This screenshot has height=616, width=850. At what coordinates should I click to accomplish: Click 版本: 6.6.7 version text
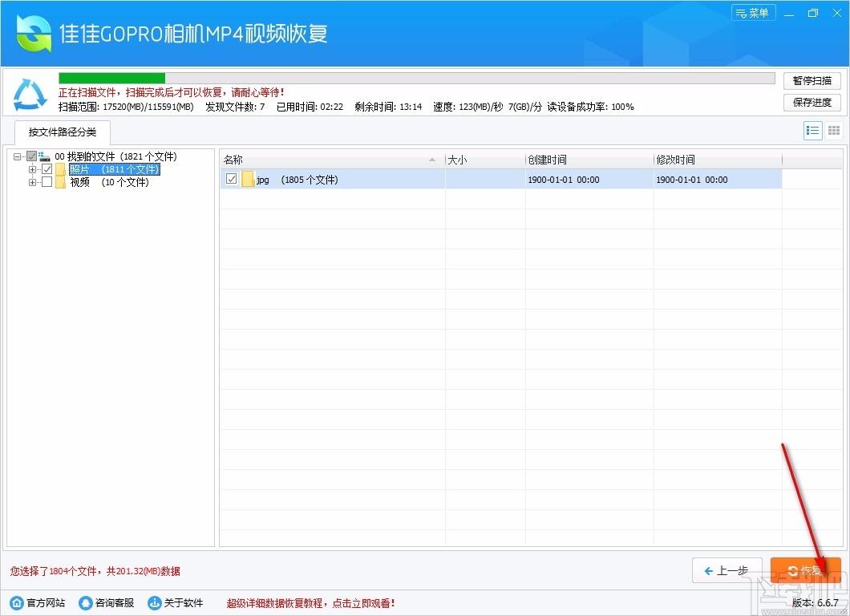815,603
